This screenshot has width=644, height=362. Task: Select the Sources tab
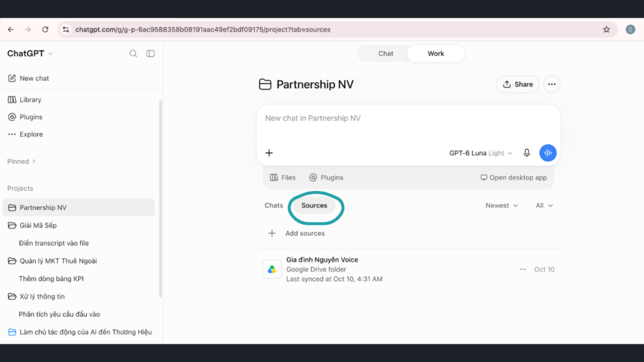[x=314, y=206]
